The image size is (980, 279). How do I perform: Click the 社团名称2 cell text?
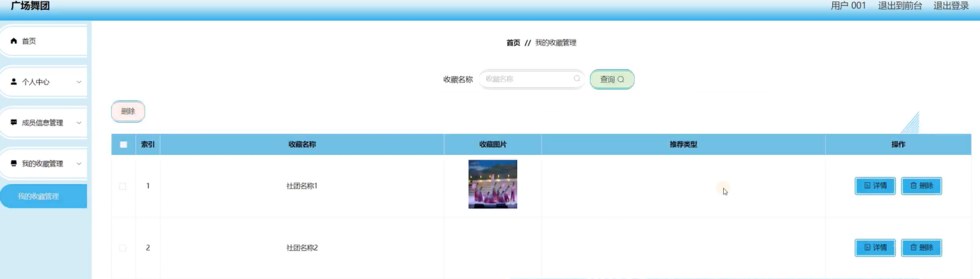[x=302, y=248]
